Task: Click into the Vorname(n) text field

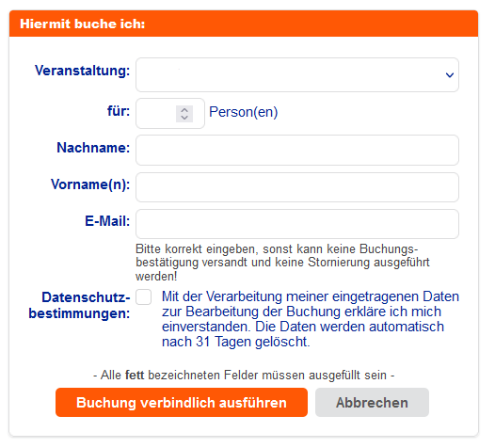Action: tap(297, 187)
